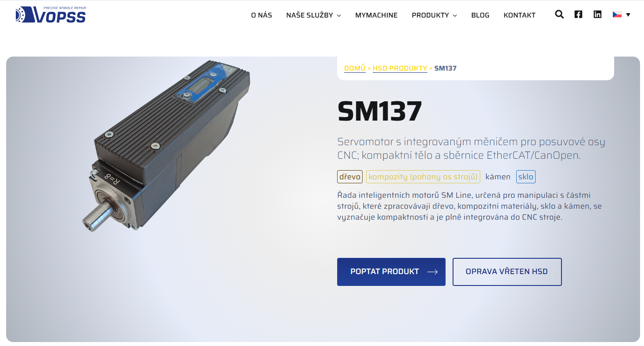Follow the Domů breadcrumb link
644x346 pixels.
click(x=355, y=68)
